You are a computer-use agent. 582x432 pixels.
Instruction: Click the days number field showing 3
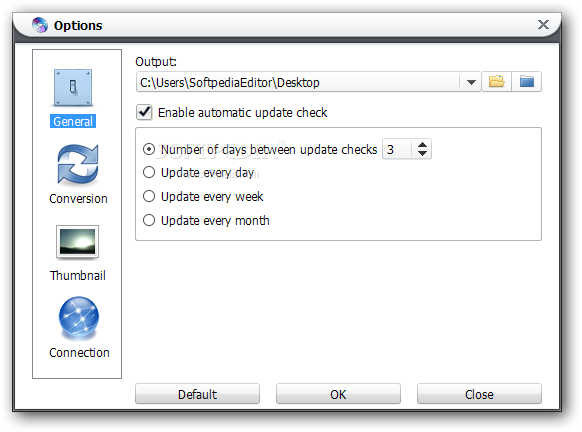click(x=397, y=149)
